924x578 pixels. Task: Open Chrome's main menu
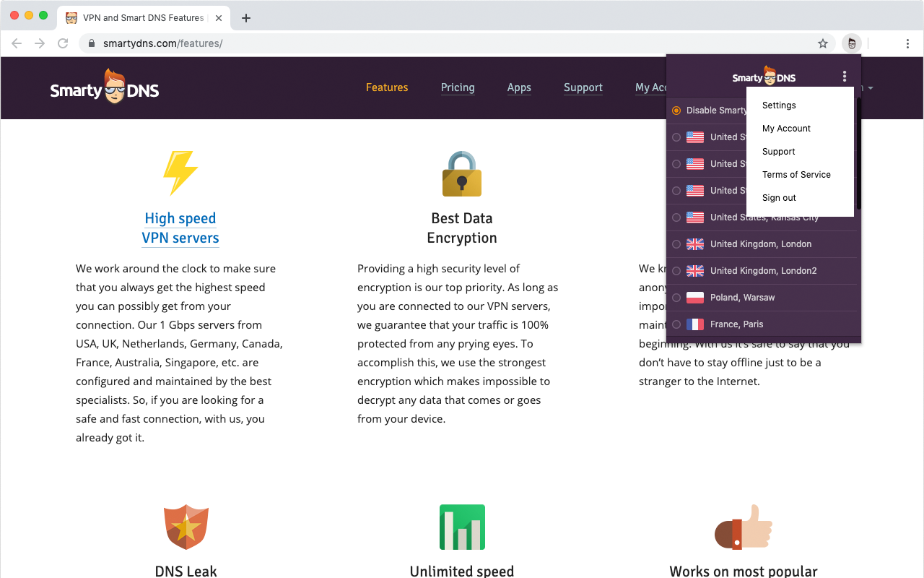(x=907, y=43)
